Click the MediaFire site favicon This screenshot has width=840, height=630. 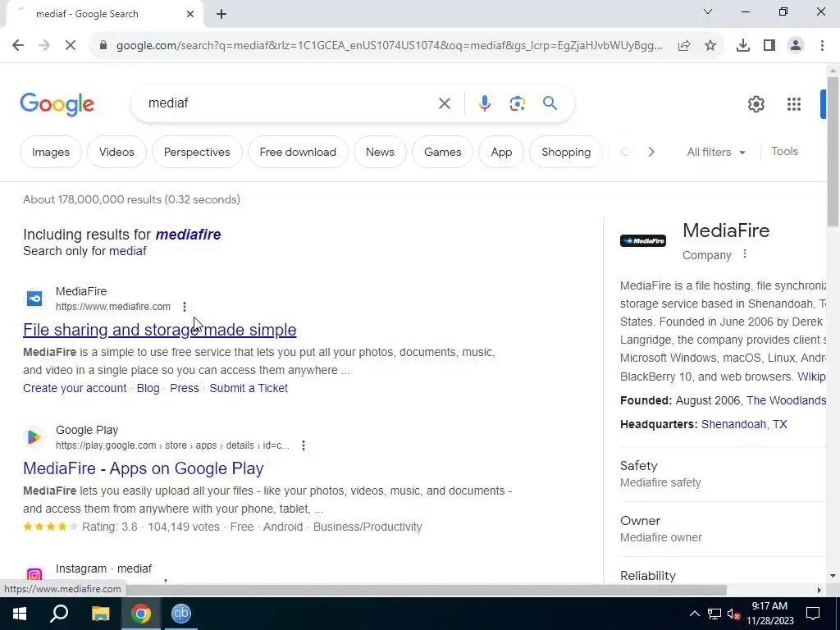34,299
